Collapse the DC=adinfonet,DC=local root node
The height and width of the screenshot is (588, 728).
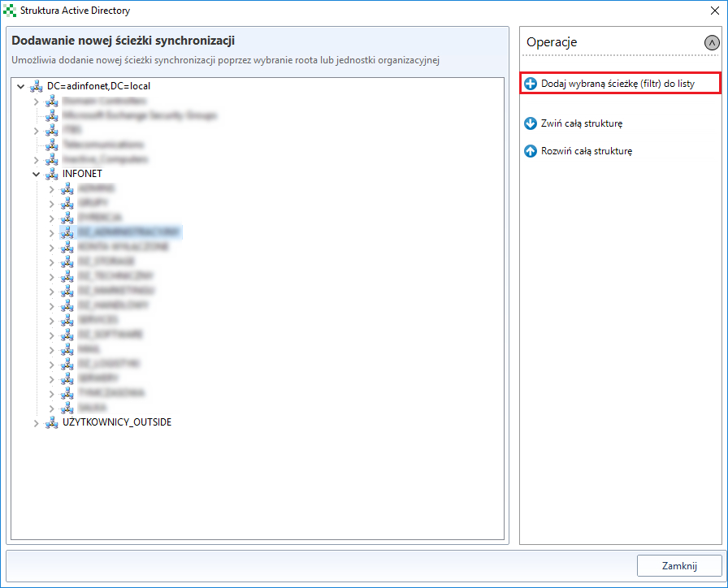click(x=20, y=86)
